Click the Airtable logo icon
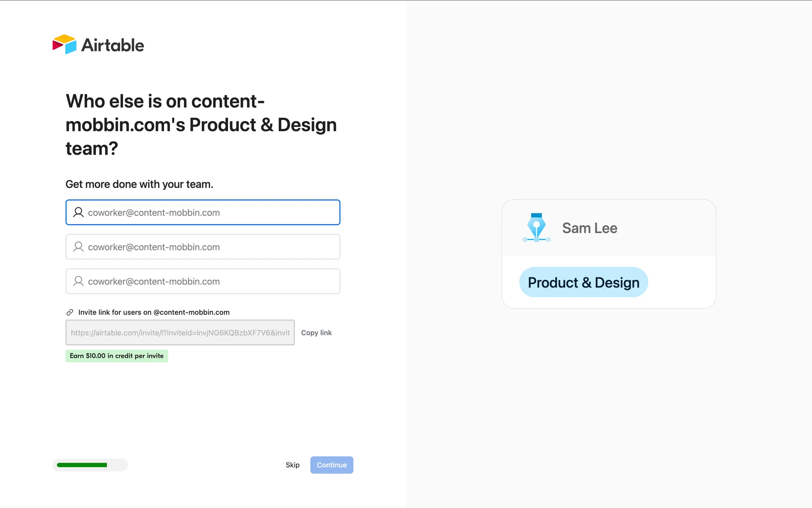 pos(64,44)
